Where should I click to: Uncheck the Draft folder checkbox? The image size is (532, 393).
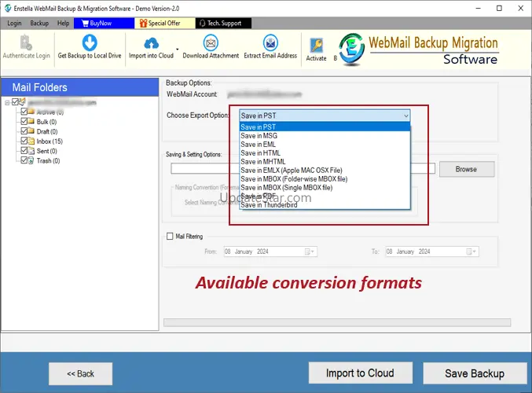[x=24, y=131]
